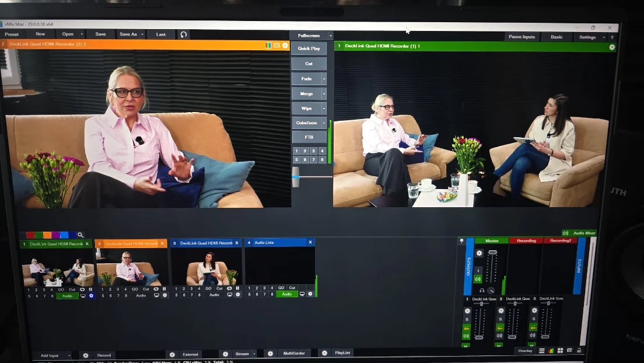Viewport: 644px width, 363px height.
Task: Click the orange color category swatch
Action: [x=47, y=235]
